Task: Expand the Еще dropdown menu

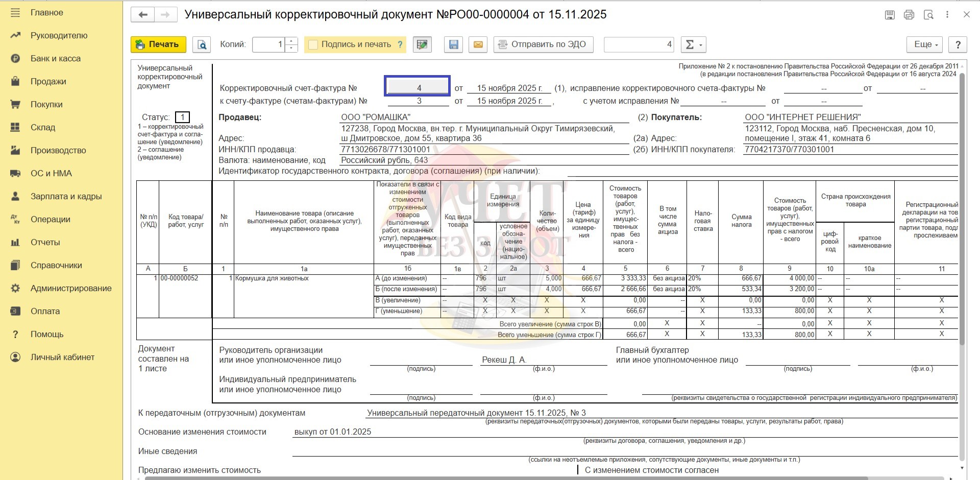Action: click(x=925, y=45)
